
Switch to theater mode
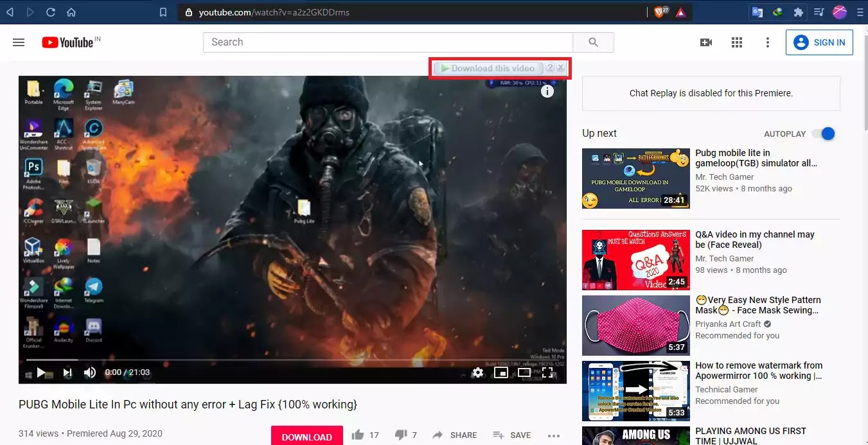coord(524,372)
